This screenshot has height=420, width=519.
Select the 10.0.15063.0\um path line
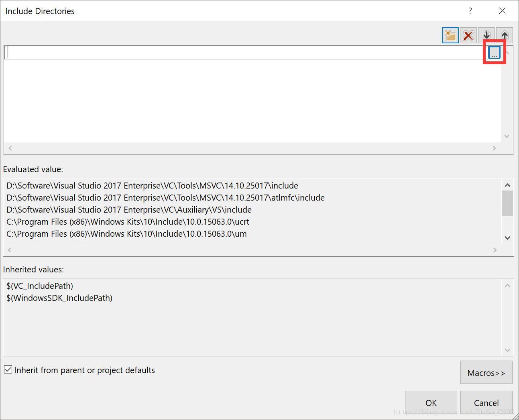[127, 234]
